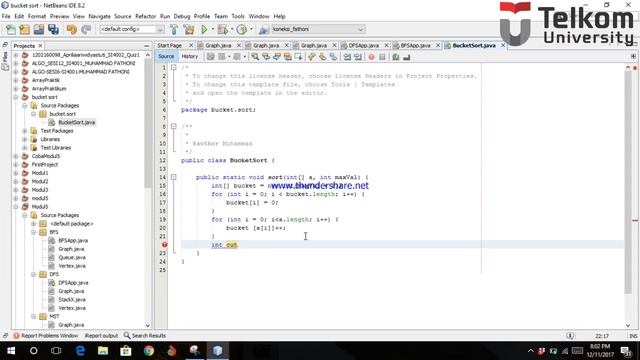Click the red Start Macro Recording icon

371,57
